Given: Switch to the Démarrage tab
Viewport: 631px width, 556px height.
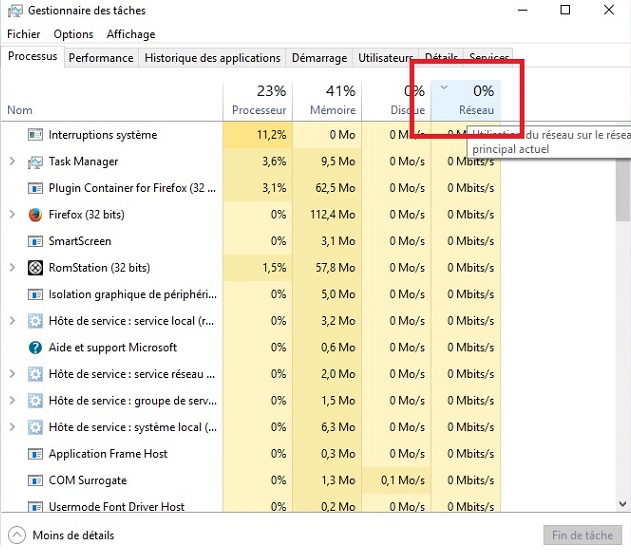Looking at the screenshot, I should click(x=320, y=58).
